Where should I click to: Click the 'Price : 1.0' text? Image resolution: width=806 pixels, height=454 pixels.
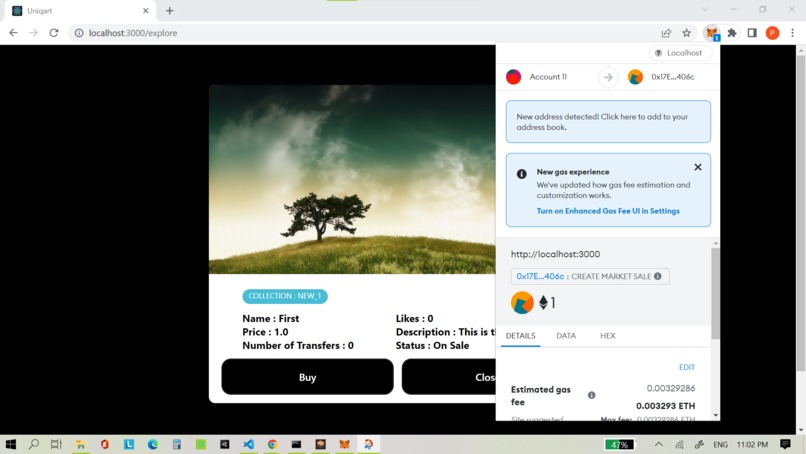(265, 332)
